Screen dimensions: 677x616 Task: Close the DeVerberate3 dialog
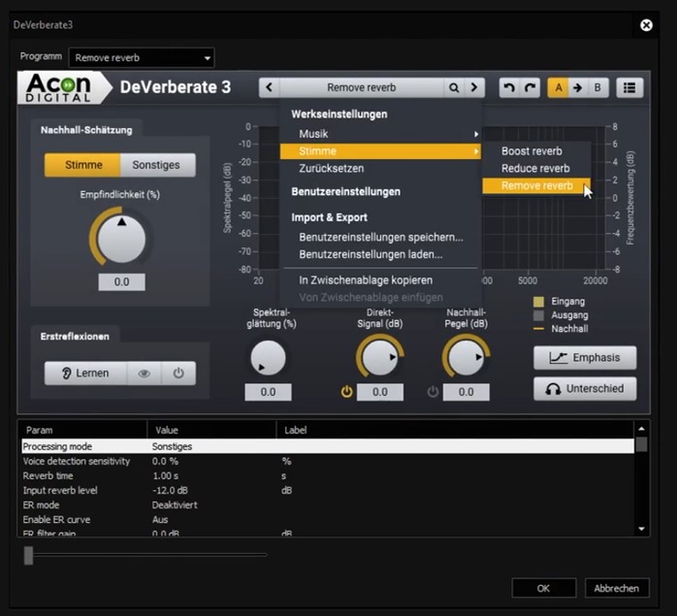(x=646, y=25)
